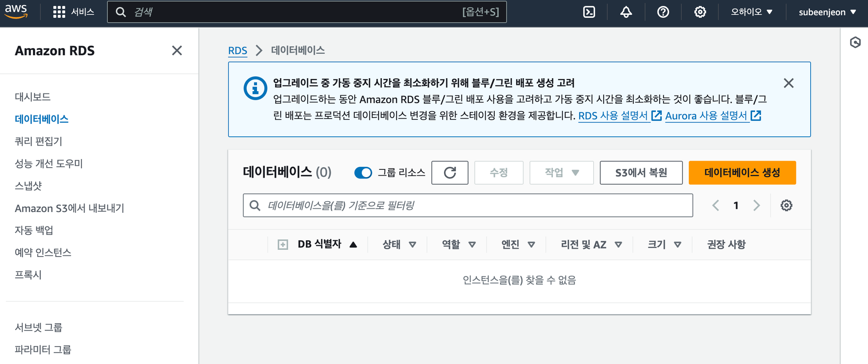Screen dimensions: 868x364
Task: Click the 데이터베이스 breadcrumb text
Action: point(298,50)
